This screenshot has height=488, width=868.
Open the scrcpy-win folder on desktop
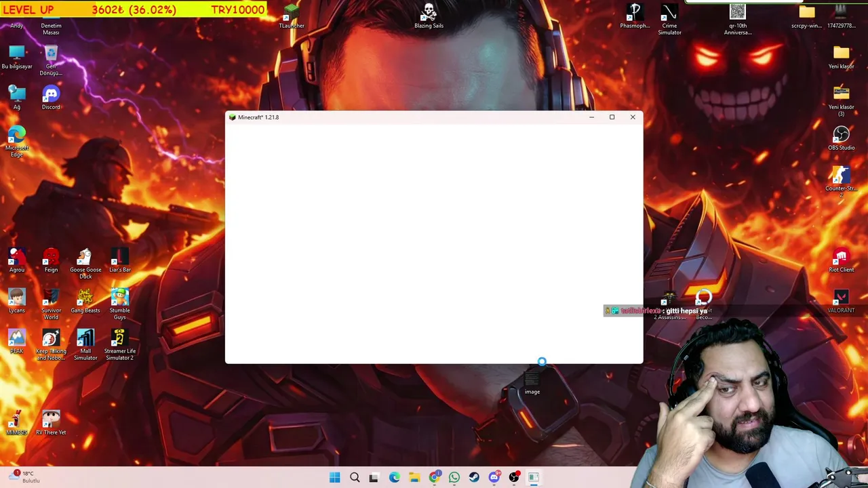[806, 16]
